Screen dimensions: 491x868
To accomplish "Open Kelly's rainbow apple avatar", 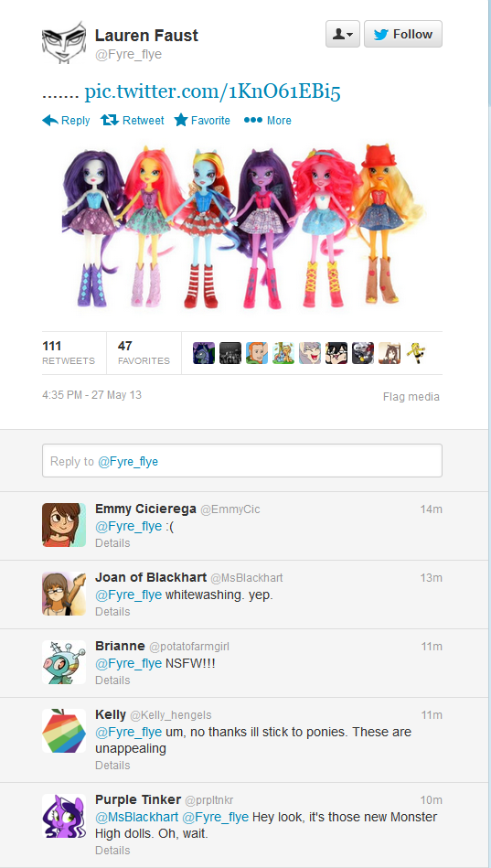I will [x=64, y=731].
